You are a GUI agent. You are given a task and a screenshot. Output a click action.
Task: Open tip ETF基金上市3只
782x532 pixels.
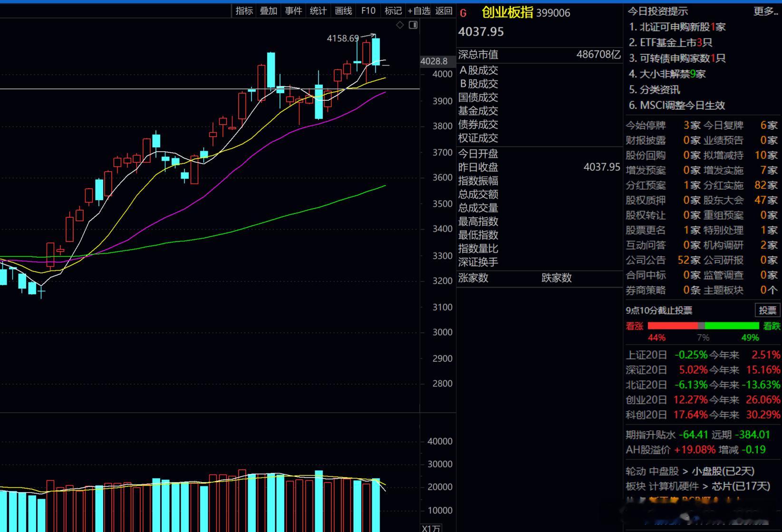671,43
